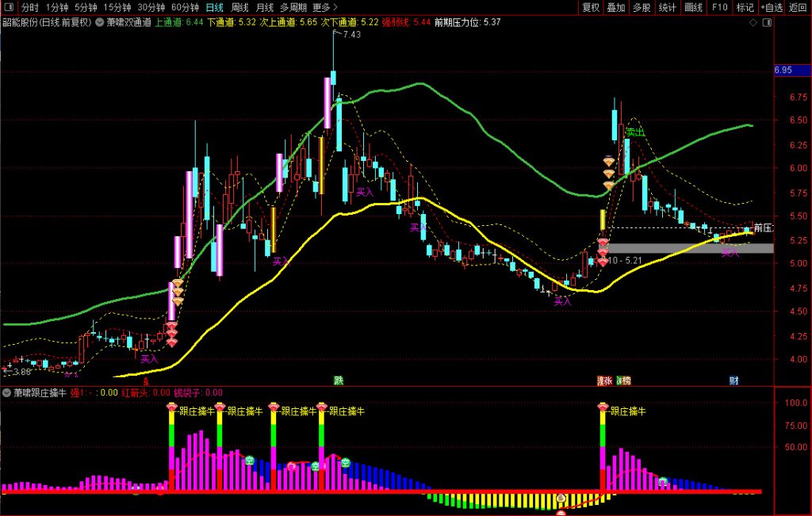Switch to the 周线 weekly tab
The height and width of the screenshot is (516, 812).
[239, 7]
